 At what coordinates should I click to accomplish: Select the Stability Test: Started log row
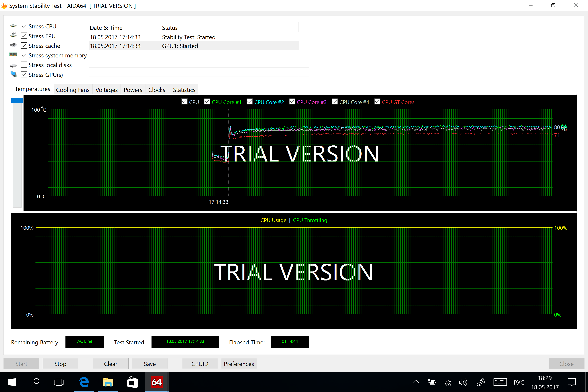coord(194,37)
